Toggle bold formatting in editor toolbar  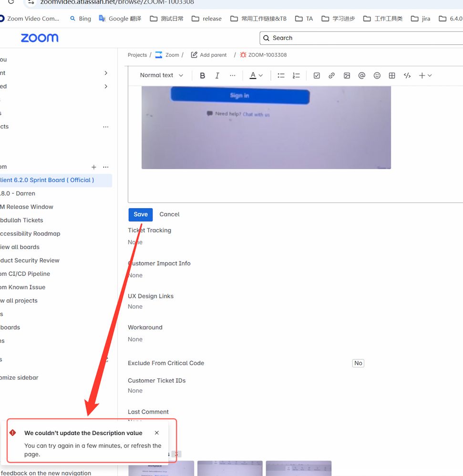[x=202, y=76]
